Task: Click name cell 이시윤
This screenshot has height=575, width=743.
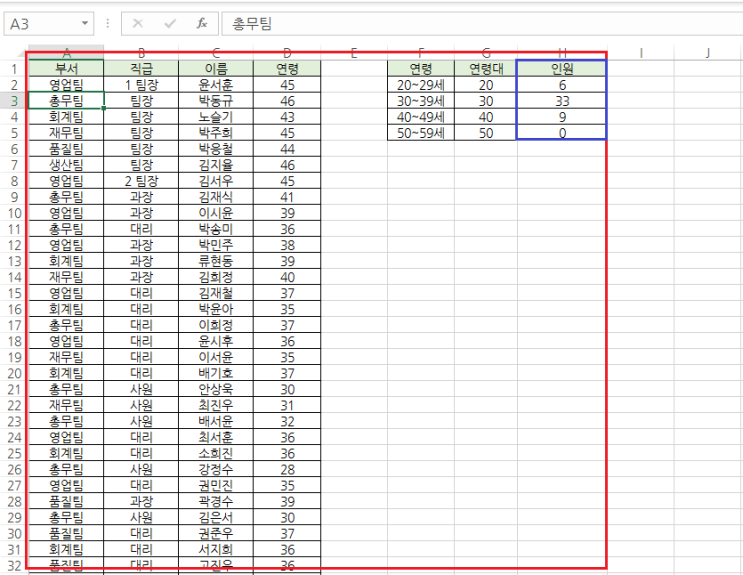Action: point(216,213)
